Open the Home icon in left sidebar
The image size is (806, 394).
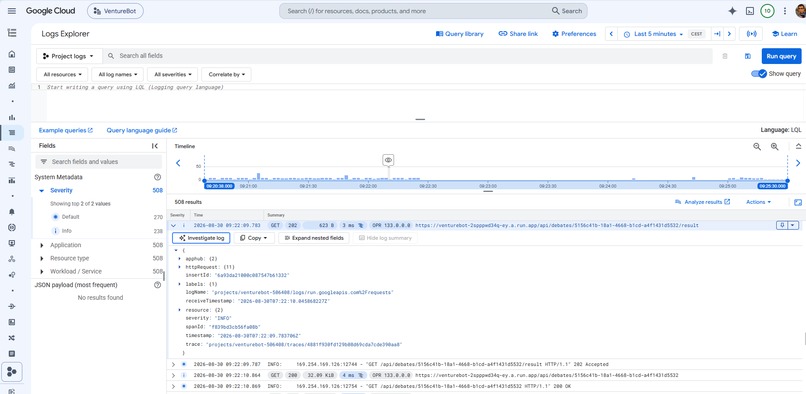point(12,54)
